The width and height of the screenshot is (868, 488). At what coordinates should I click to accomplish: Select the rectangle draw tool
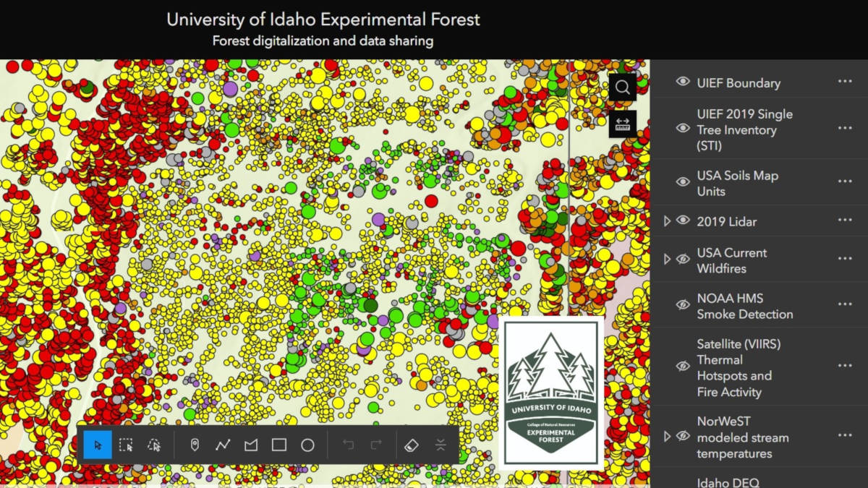[x=279, y=445]
